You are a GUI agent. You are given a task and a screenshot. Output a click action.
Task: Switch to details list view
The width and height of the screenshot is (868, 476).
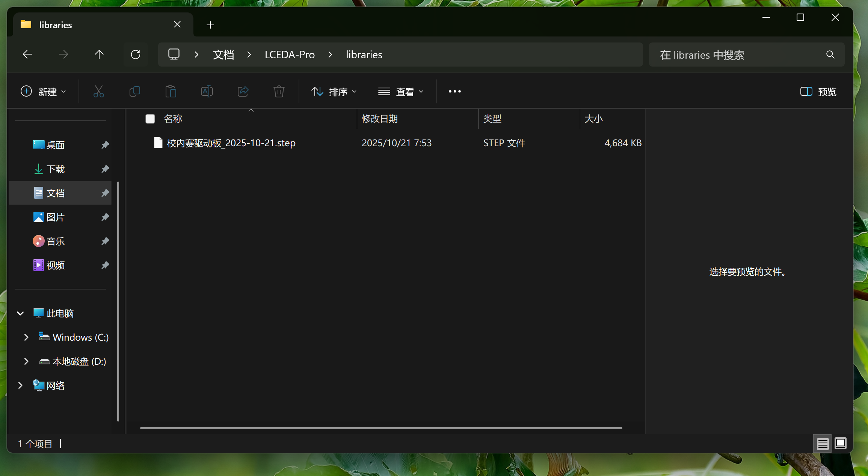(823, 444)
